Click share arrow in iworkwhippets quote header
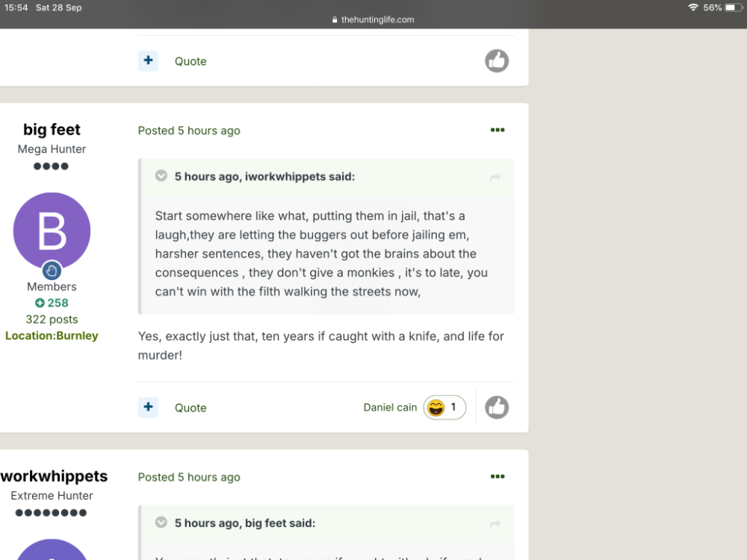Viewport: 747px width, 560px height. pos(495,178)
